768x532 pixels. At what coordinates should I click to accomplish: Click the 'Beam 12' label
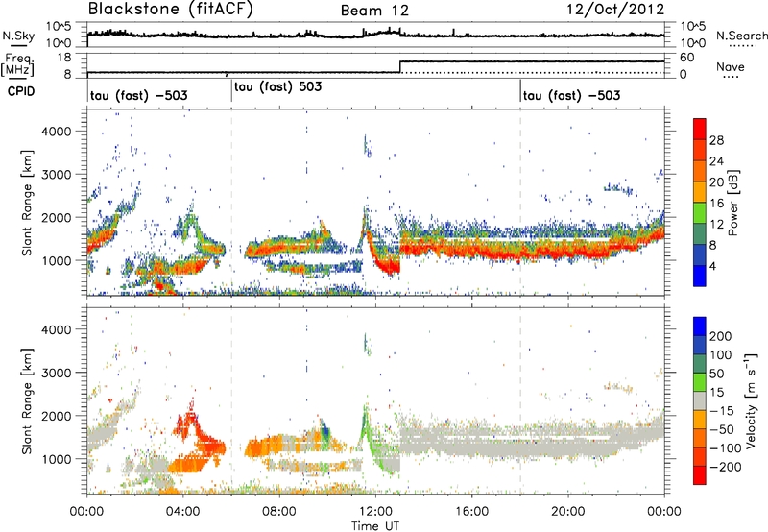pos(374,11)
